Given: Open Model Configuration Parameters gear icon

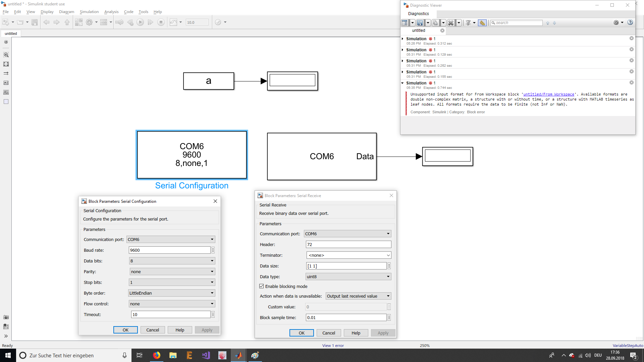Looking at the screenshot, I should 89,22.
